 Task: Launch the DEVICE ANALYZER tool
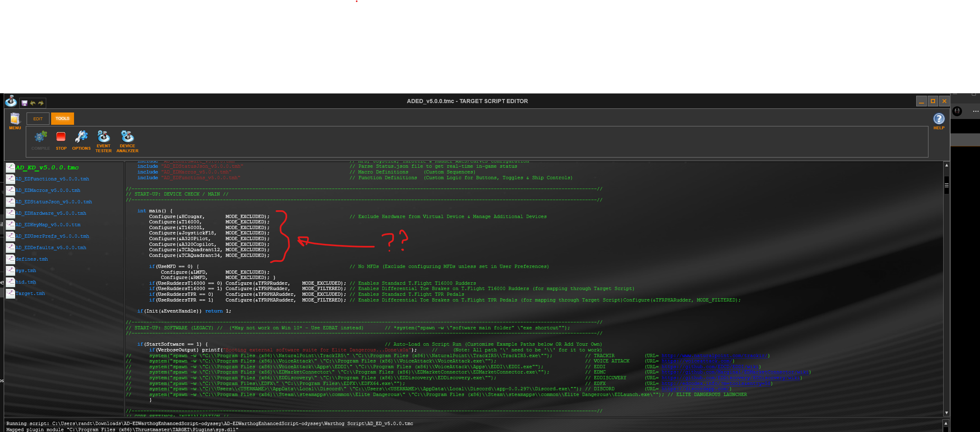127,142
